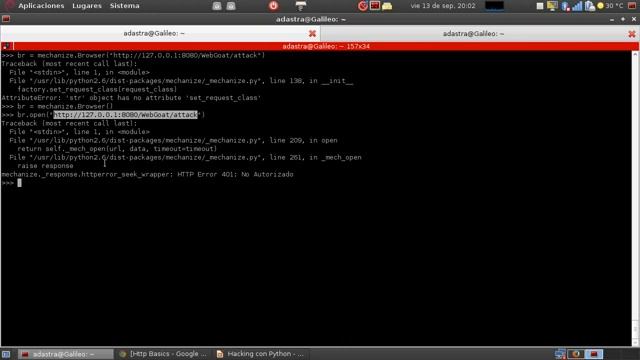Open the weather applet showing 30 °C
The image size is (640, 360).
pos(610,6)
